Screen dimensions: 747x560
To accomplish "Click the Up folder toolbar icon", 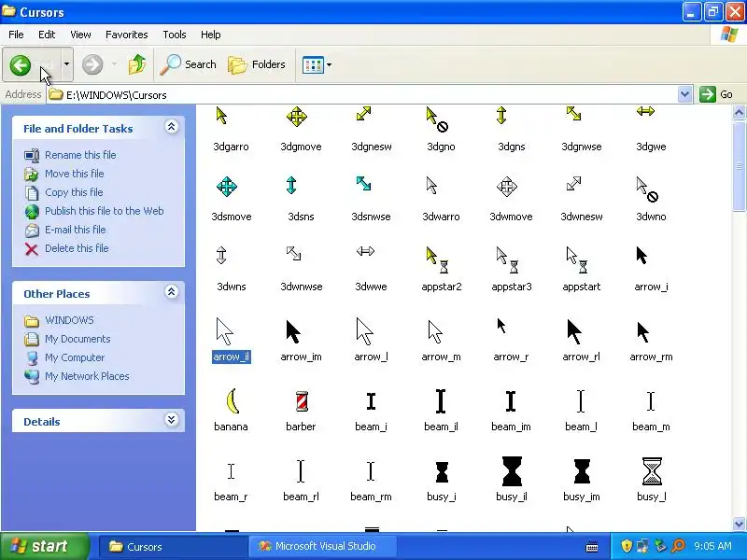I will pyautogui.click(x=136, y=64).
